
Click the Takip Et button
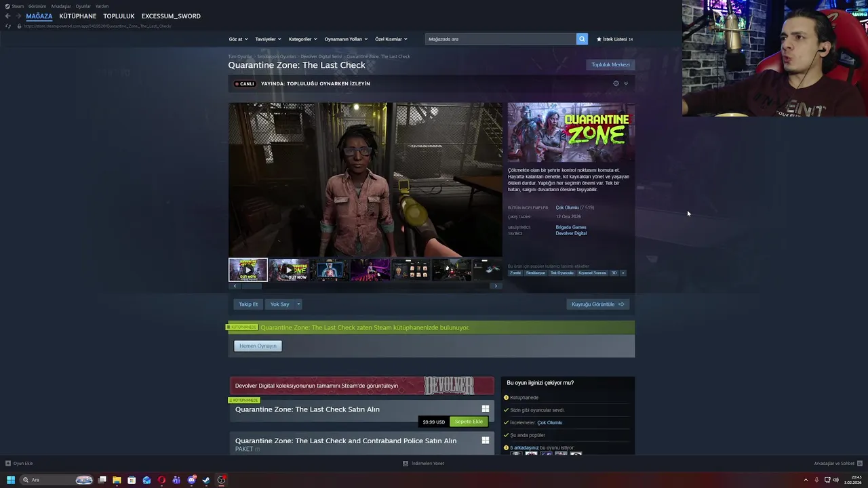point(248,304)
